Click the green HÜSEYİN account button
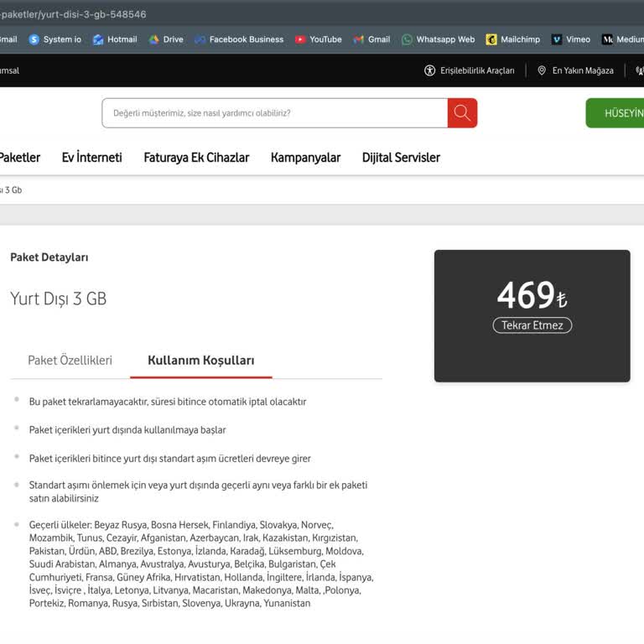The height and width of the screenshot is (644, 644). point(615,113)
